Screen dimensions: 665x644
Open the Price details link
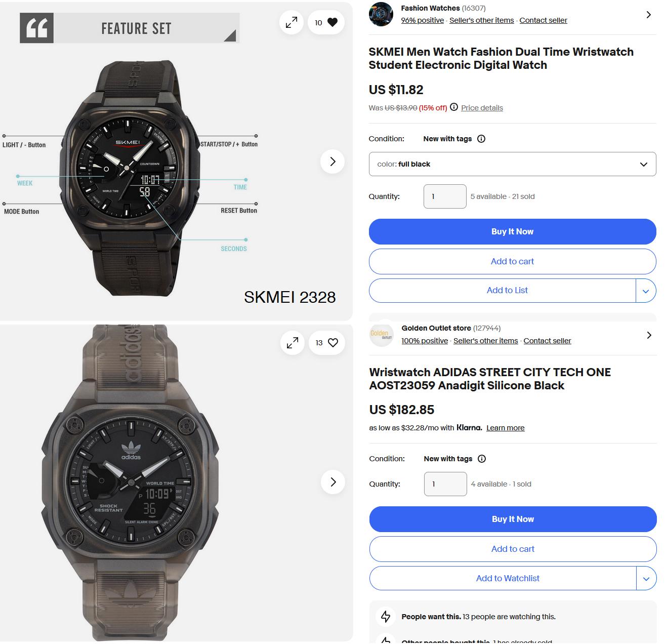tap(482, 108)
